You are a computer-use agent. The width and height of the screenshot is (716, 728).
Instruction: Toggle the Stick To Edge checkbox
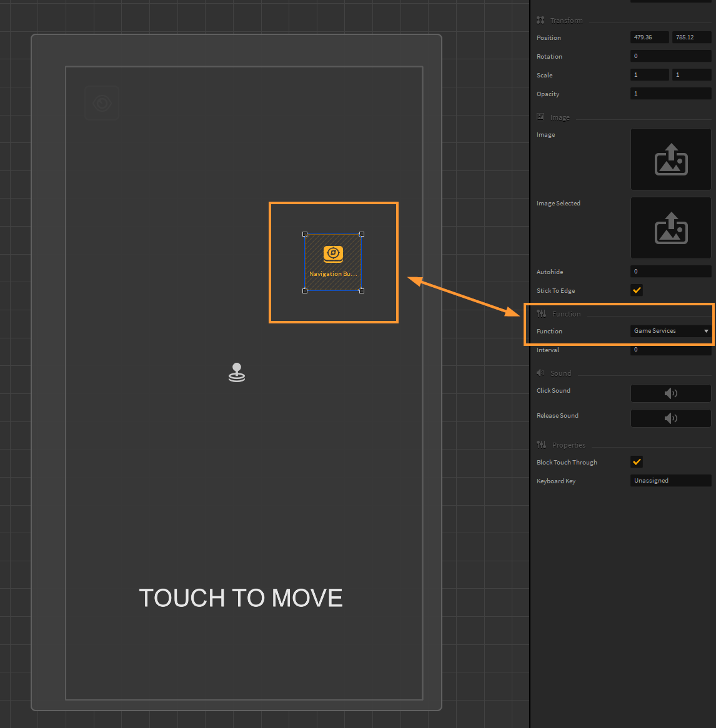[x=637, y=290]
